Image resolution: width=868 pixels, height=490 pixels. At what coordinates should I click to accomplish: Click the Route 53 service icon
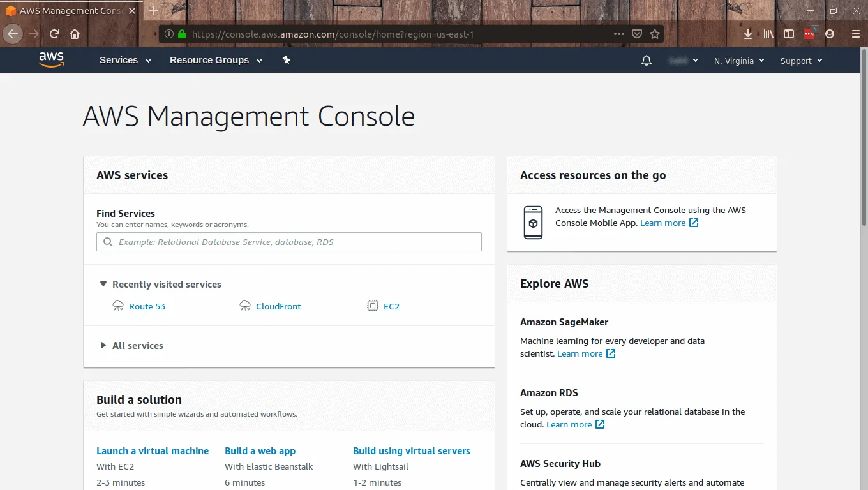tap(118, 306)
